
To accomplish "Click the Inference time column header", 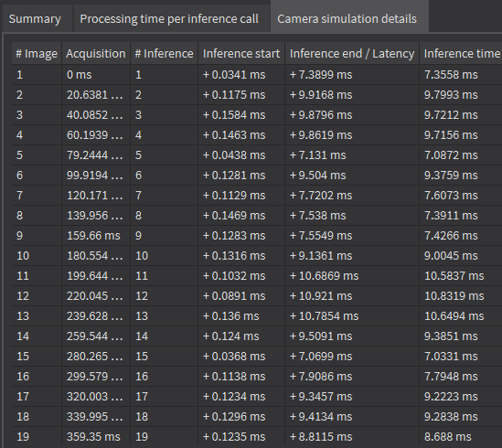I will tap(461, 53).
